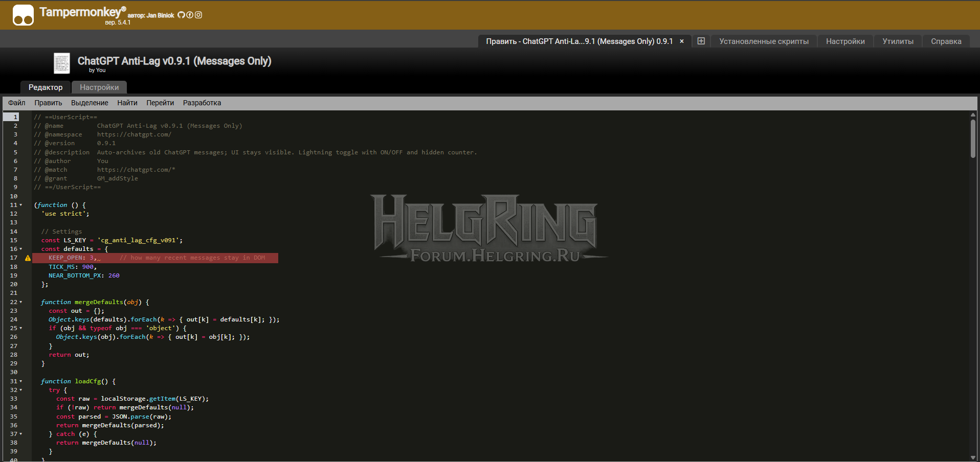The width and height of the screenshot is (980, 462).
Task: Open the Править menu
Action: pos(48,103)
